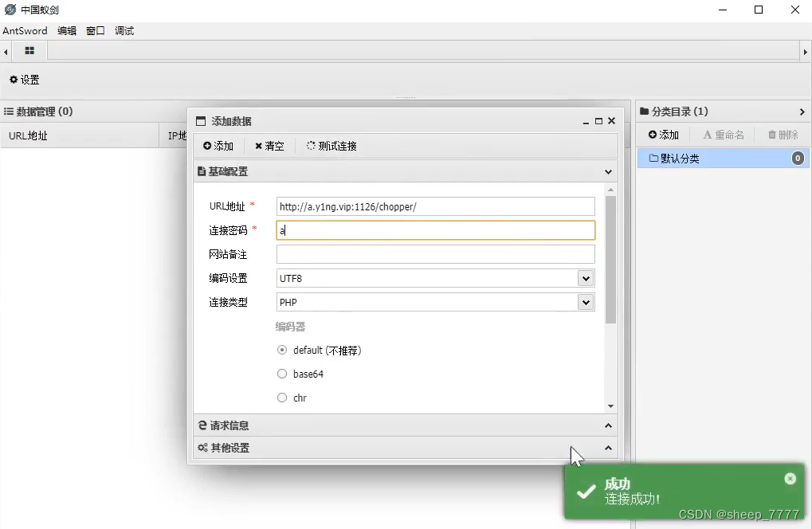
Task: Select the default (不推荐) encoder radio
Action: [x=282, y=350]
